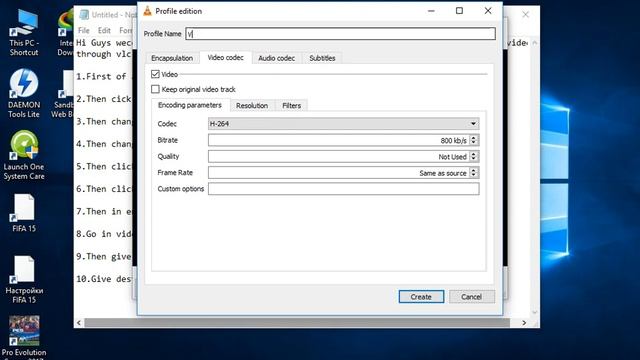
Task: Switch to Audio codec tab
Action: (x=276, y=58)
